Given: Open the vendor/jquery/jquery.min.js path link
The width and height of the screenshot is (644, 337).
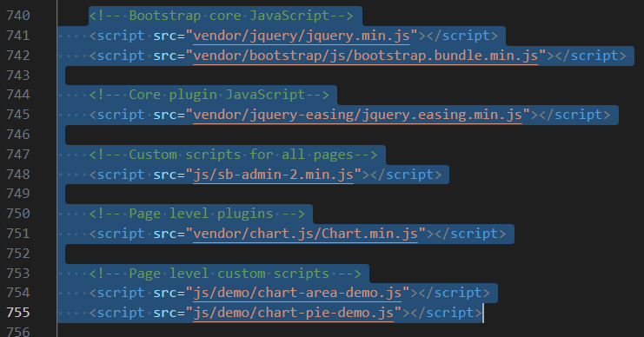Looking at the screenshot, I should click(302, 36).
